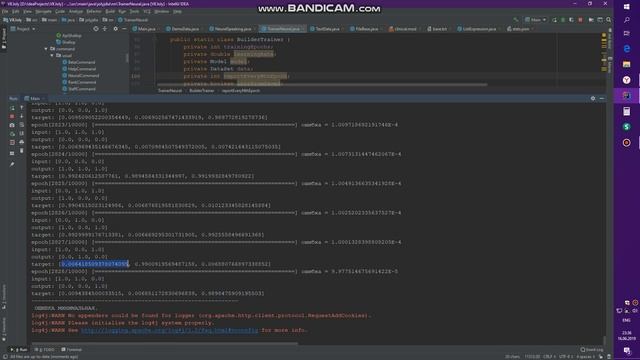Open the File menu
640x360 pixels.
[5, 11]
